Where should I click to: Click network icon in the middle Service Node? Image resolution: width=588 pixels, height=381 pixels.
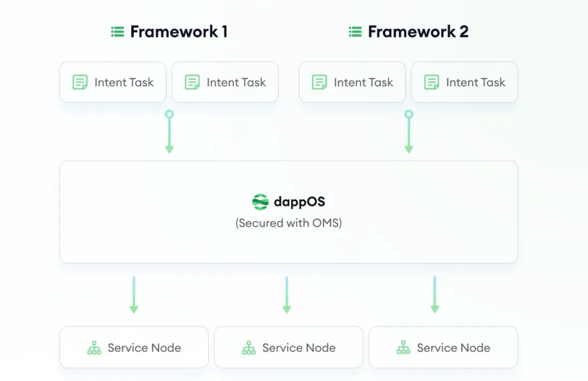point(249,348)
